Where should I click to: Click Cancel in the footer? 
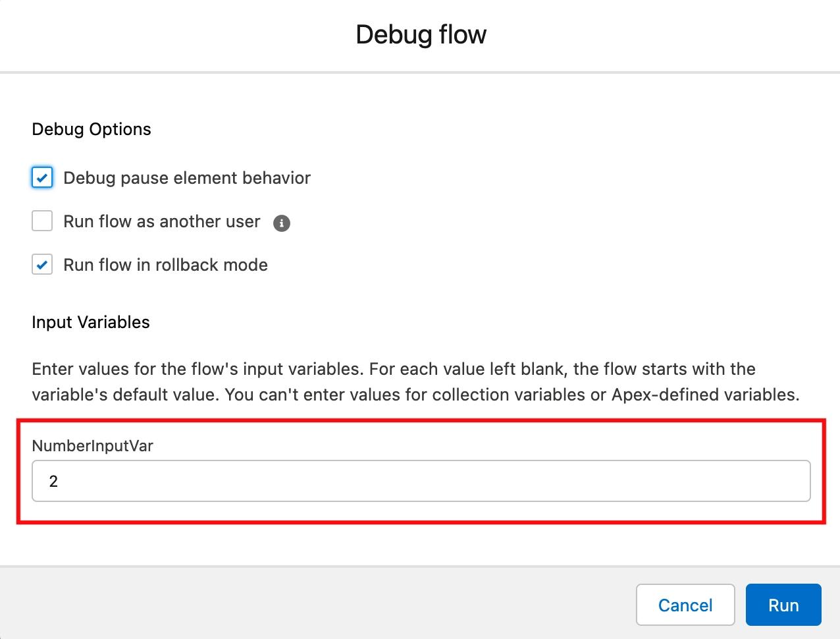click(685, 605)
